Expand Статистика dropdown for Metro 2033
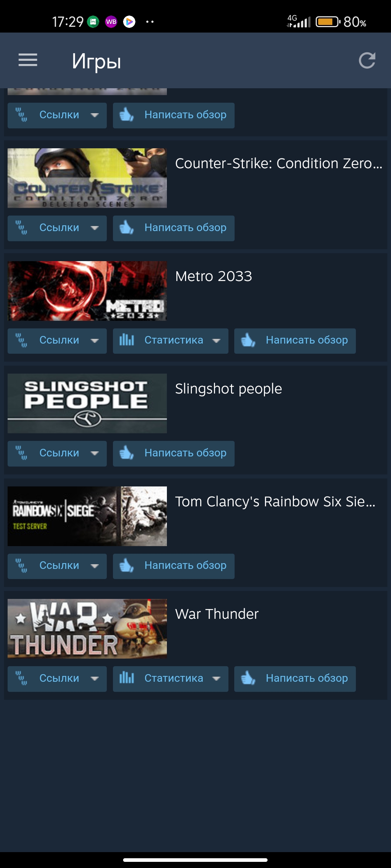Image resolution: width=391 pixels, height=868 pixels. tap(171, 341)
